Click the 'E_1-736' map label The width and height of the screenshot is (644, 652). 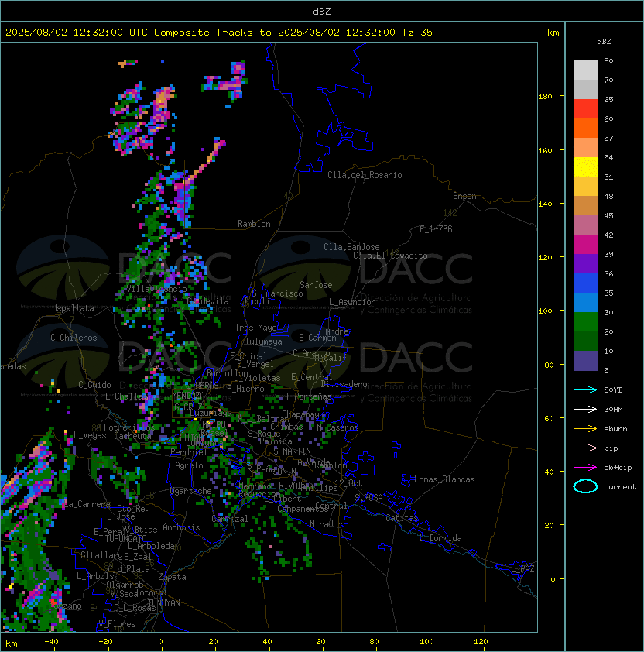coord(436,229)
